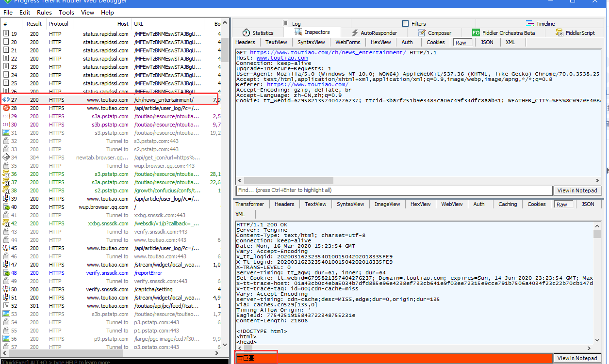This screenshot has width=609, height=364.
Task: Select request SyntaxView inspector tab
Action: point(311,42)
